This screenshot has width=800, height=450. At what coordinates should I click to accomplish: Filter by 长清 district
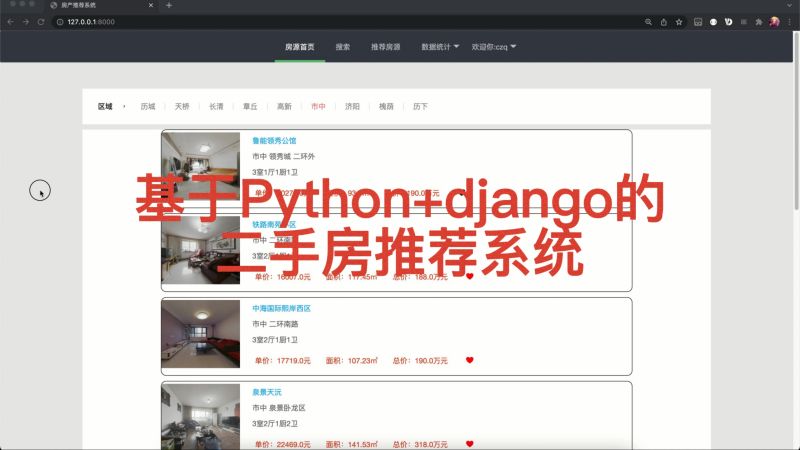point(216,107)
